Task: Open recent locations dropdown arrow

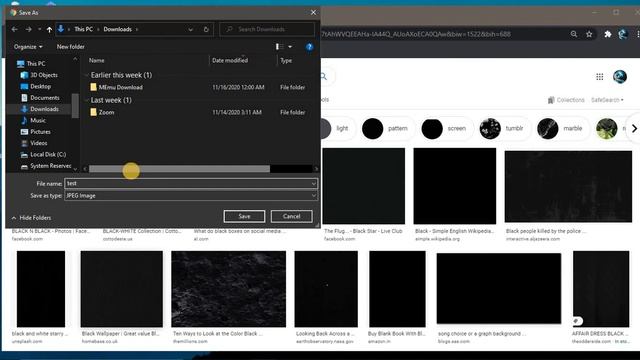Action: (x=39, y=29)
